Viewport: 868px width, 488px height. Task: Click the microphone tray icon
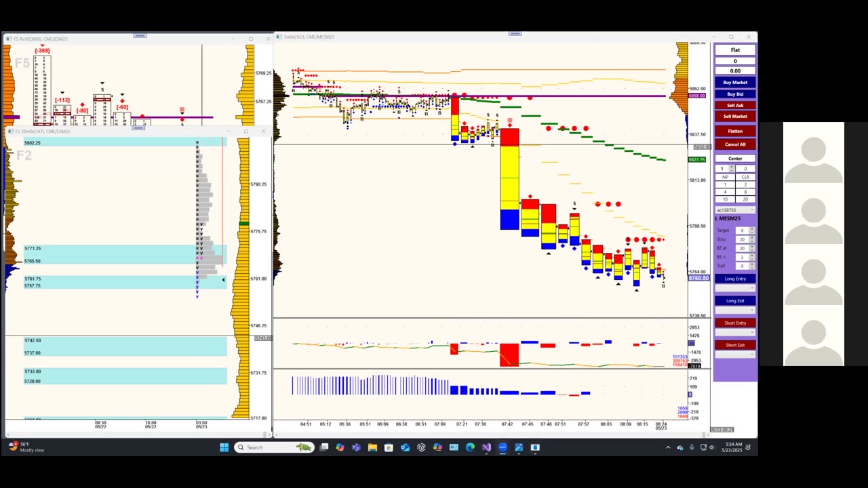(692, 447)
